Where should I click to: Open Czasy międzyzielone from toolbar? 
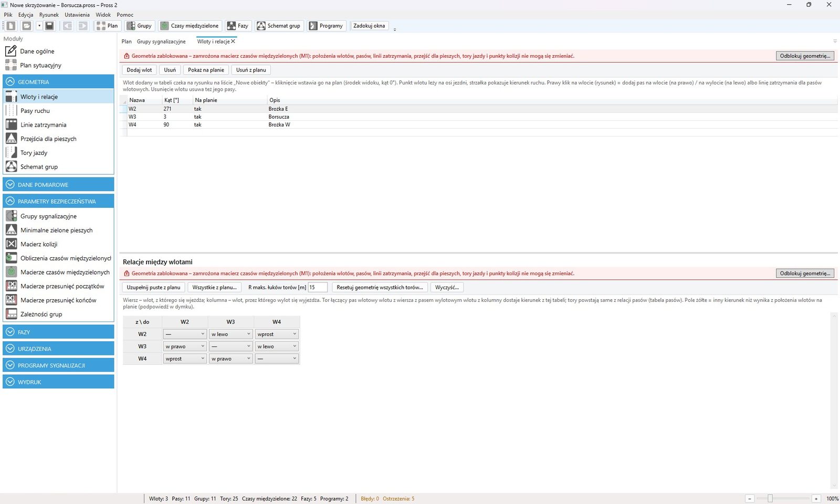click(x=190, y=26)
